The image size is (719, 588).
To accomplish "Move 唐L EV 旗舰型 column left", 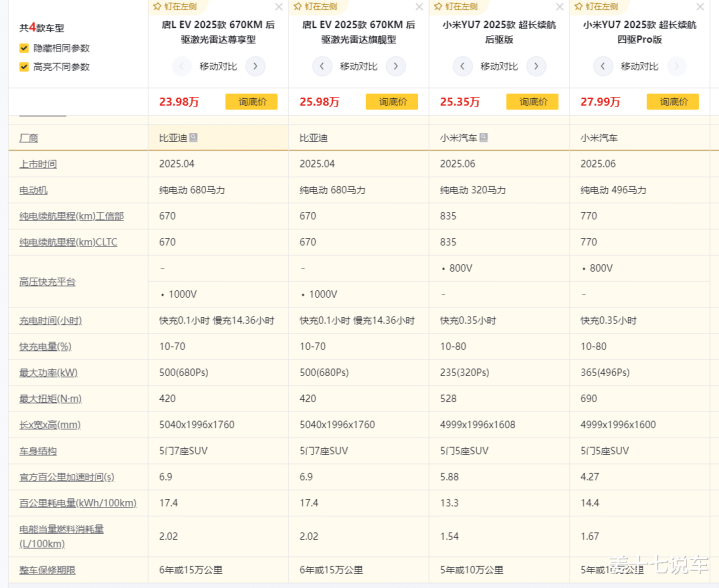I will pos(322,67).
